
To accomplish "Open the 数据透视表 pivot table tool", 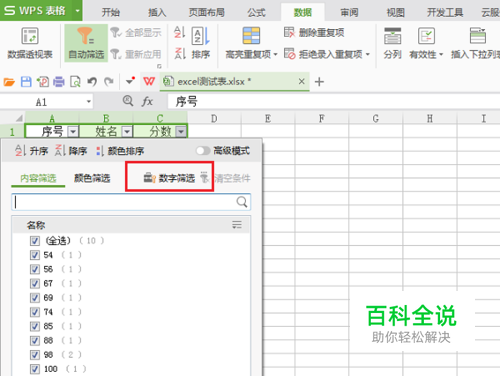I will click(x=30, y=43).
